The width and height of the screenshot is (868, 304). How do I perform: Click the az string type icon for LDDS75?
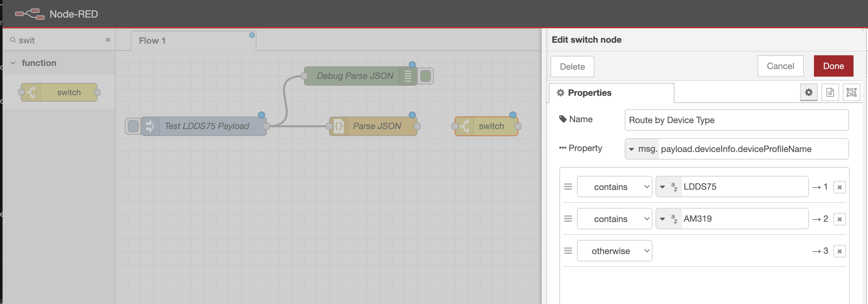(x=674, y=187)
